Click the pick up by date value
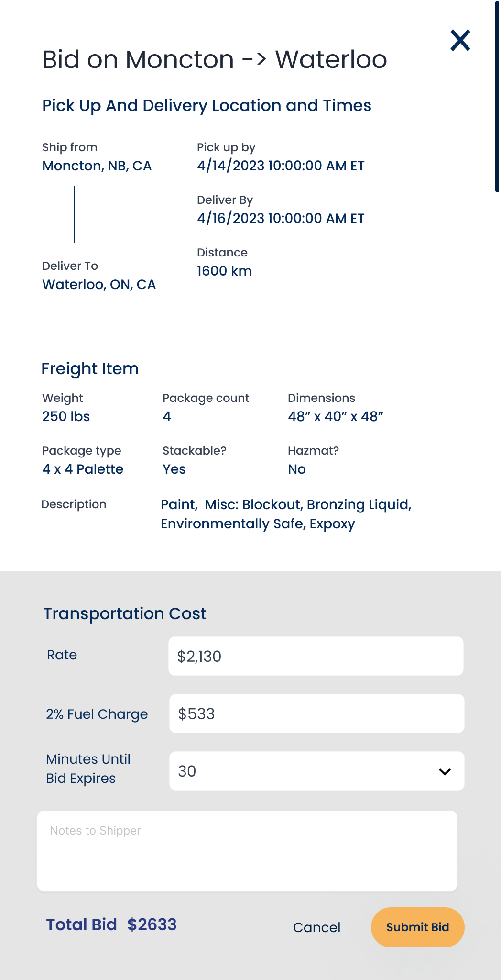 pyautogui.click(x=281, y=166)
